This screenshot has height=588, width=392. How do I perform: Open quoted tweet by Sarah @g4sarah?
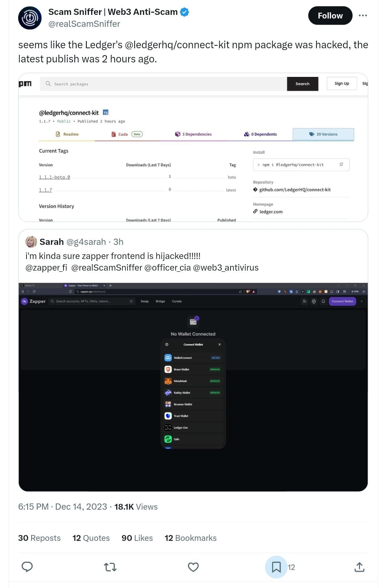[193, 256]
